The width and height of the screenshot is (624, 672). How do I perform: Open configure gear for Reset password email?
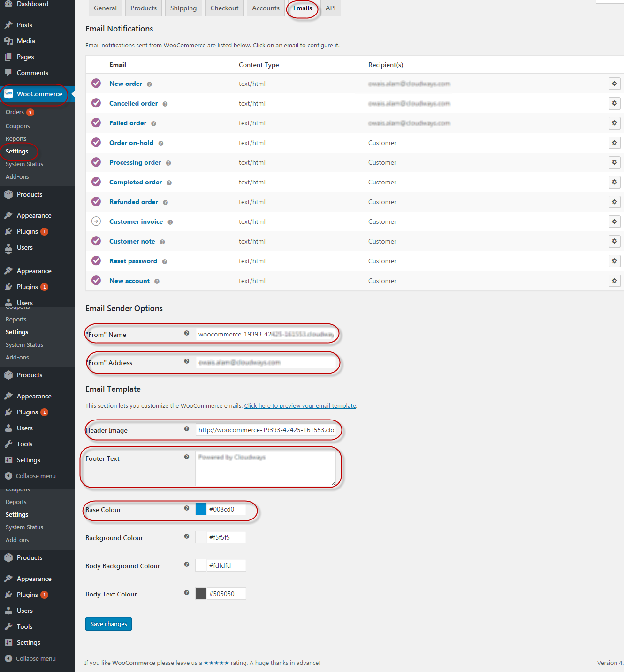point(614,261)
